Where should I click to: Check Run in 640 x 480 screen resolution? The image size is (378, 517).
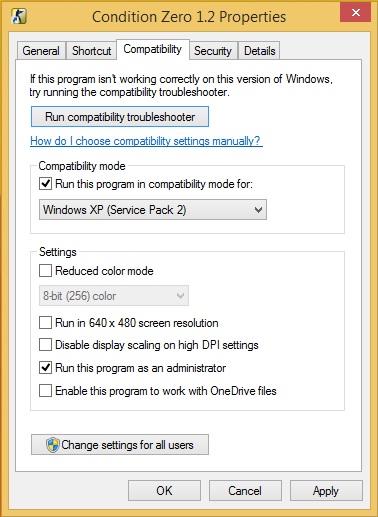[45, 323]
